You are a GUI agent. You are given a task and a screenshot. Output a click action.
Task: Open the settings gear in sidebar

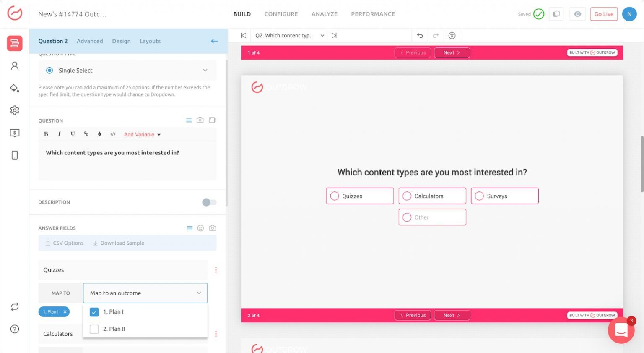coord(15,110)
